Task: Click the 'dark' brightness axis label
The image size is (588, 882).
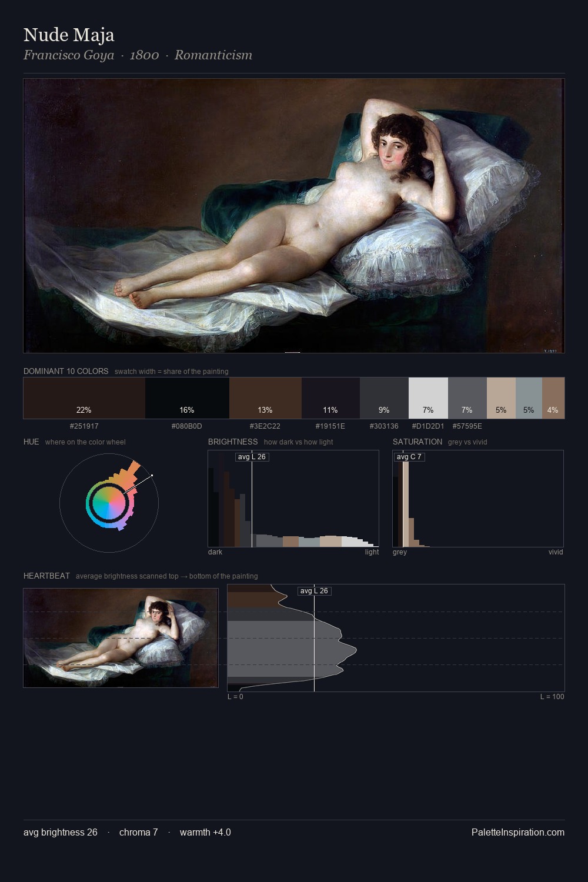Action: tap(215, 552)
